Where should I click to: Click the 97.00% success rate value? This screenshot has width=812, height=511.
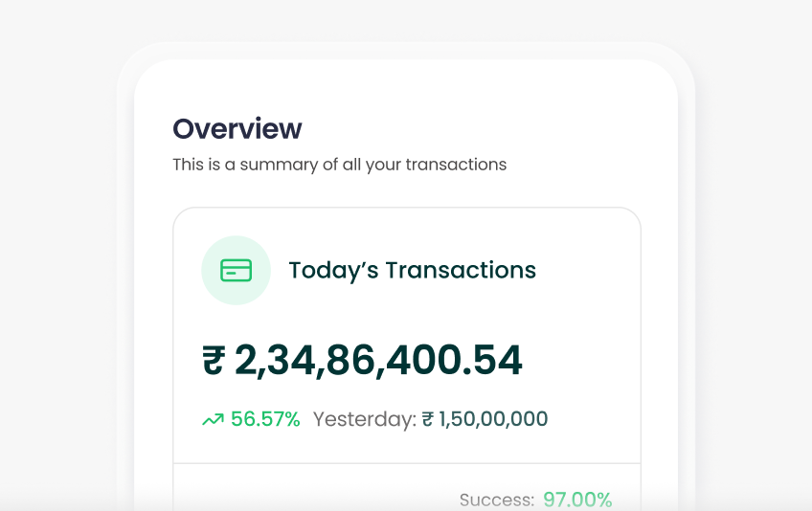577,500
